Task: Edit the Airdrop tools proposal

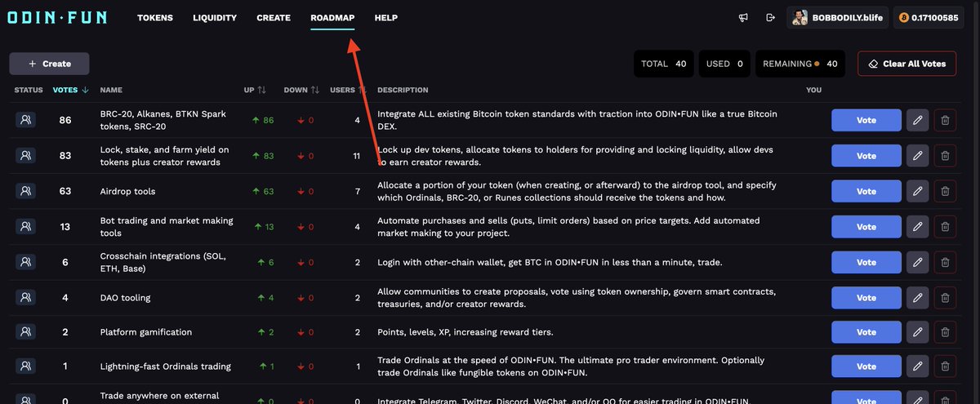Action: coord(917,191)
